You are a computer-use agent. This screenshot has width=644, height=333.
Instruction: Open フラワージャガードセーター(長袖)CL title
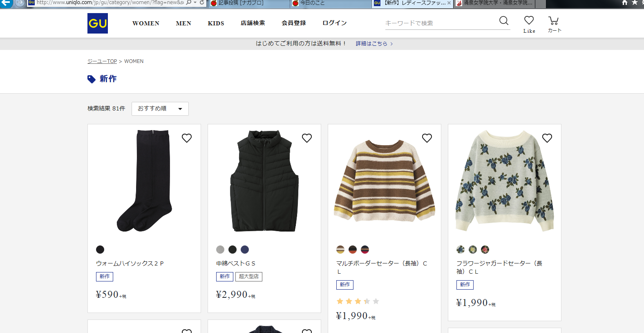pos(499,268)
